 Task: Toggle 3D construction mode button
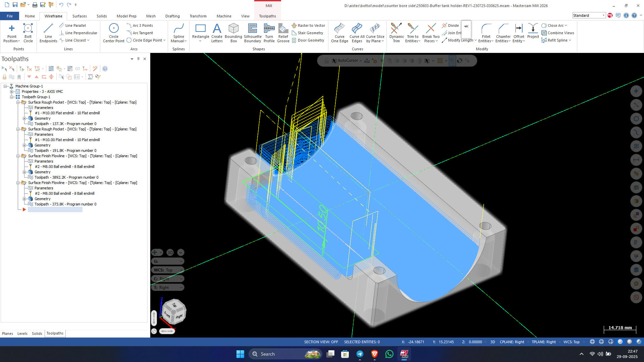click(x=170, y=252)
